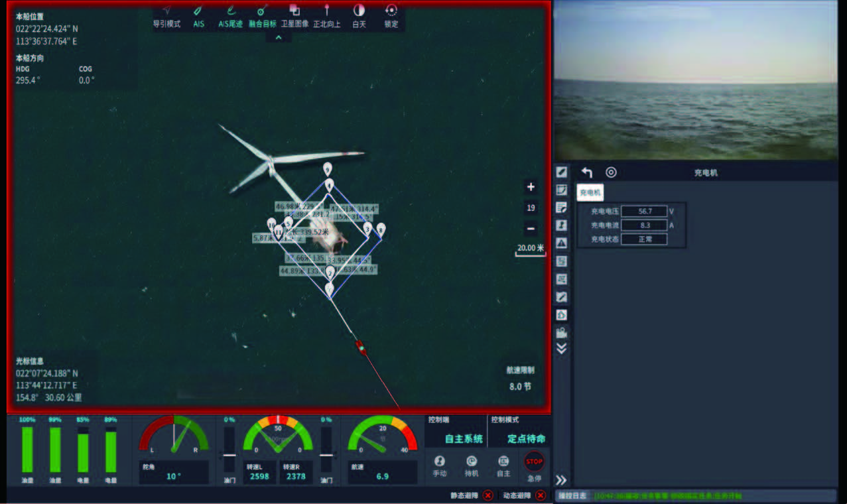Open the 充电机 tab
The width and height of the screenshot is (847, 504).
[x=590, y=193]
